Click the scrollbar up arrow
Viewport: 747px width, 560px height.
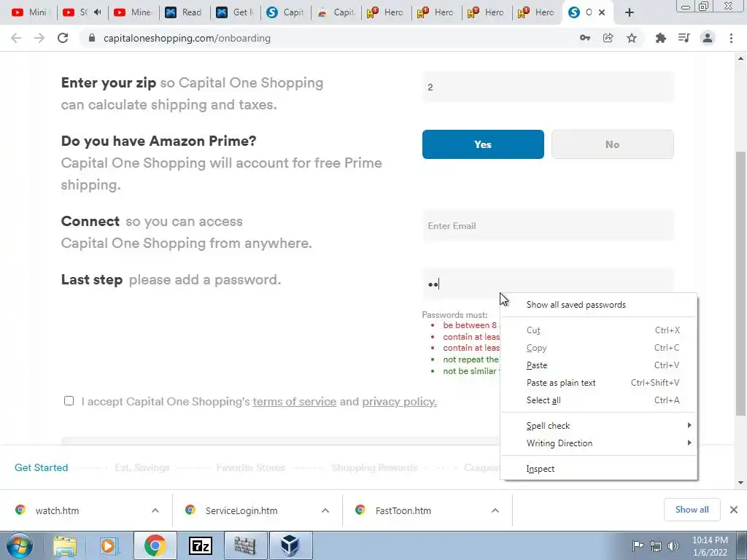(x=740, y=58)
